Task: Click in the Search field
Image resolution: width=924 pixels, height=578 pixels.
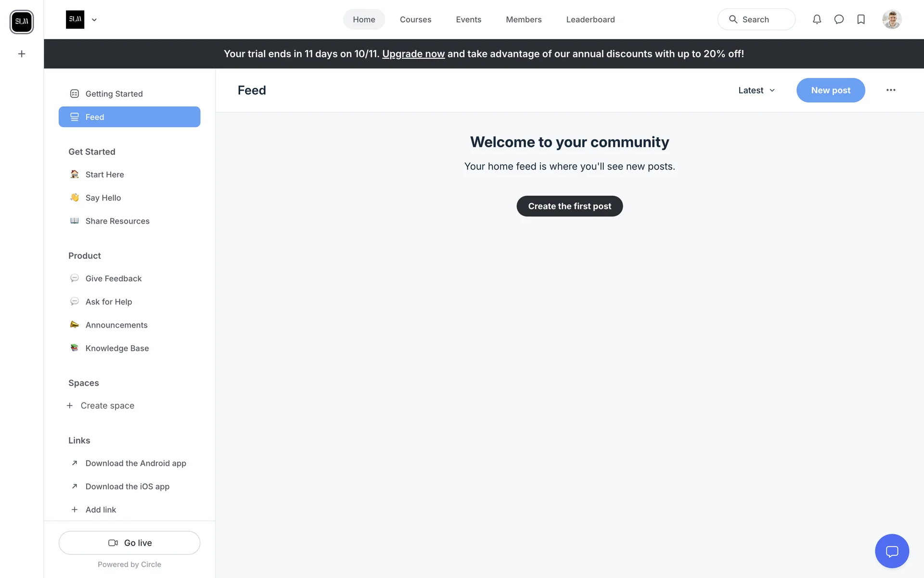Action: click(756, 19)
